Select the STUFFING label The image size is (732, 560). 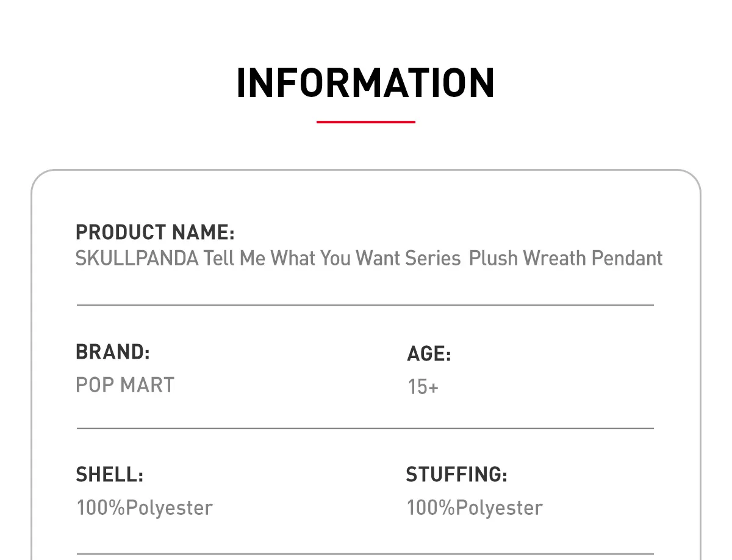(457, 475)
